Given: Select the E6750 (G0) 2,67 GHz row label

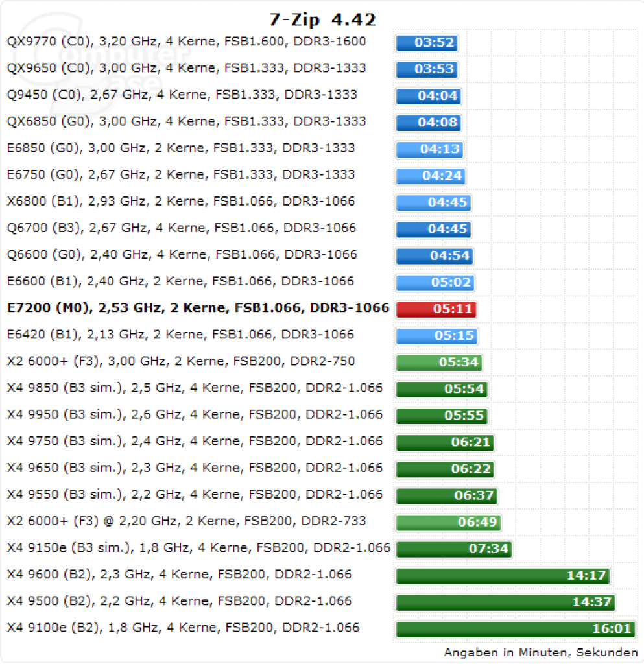Looking at the screenshot, I should [x=181, y=175].
